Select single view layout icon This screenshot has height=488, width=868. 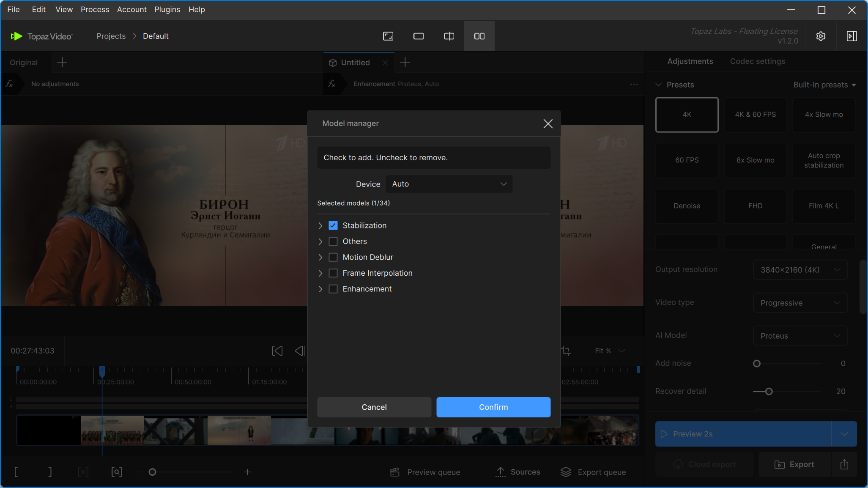click(x=418, y=36)
